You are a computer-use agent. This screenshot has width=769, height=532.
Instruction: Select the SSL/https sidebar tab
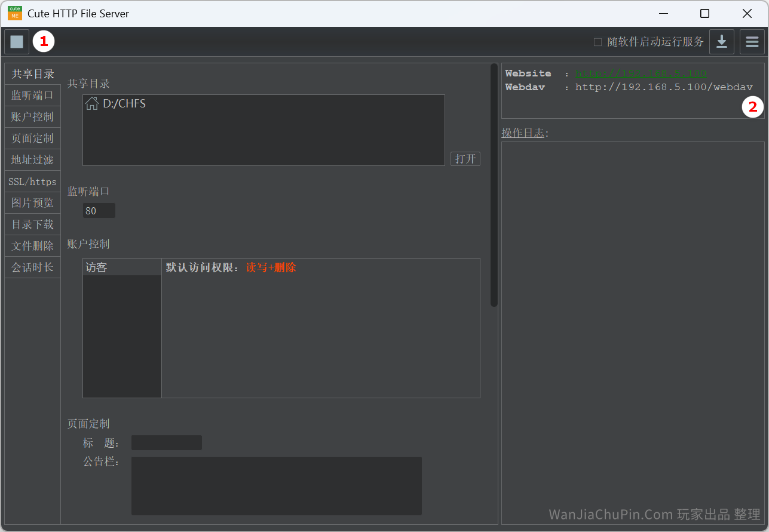tap(32, 181)
